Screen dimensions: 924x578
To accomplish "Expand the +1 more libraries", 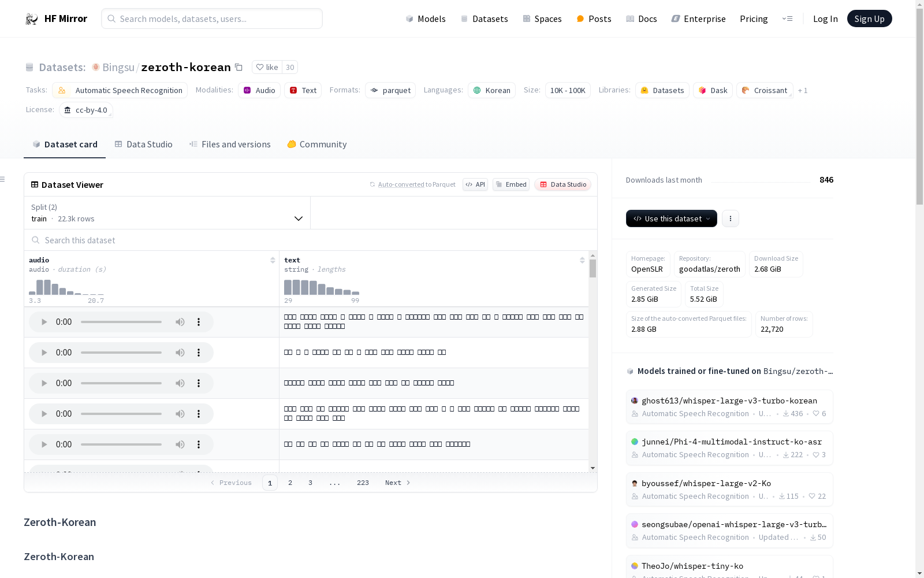I will (803, 91).
